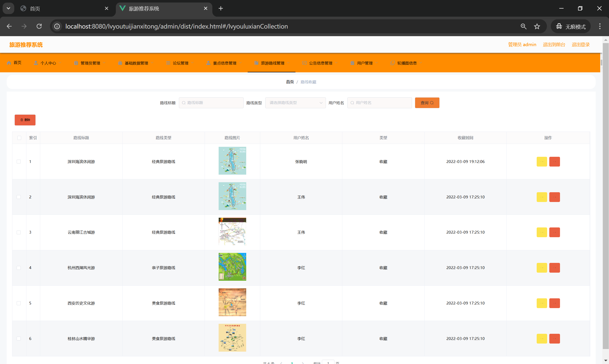Click the 旅游推荐系统 logo title

point(26,45)
